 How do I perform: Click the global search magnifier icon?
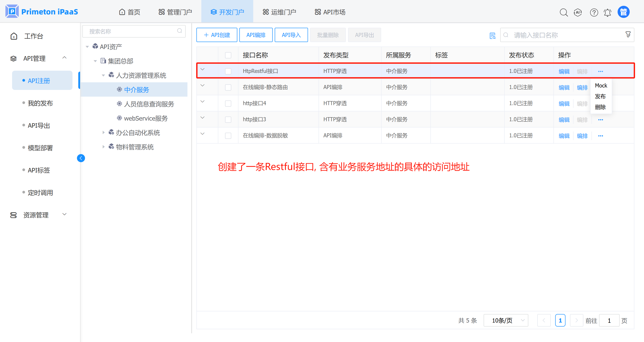point(563,12)
